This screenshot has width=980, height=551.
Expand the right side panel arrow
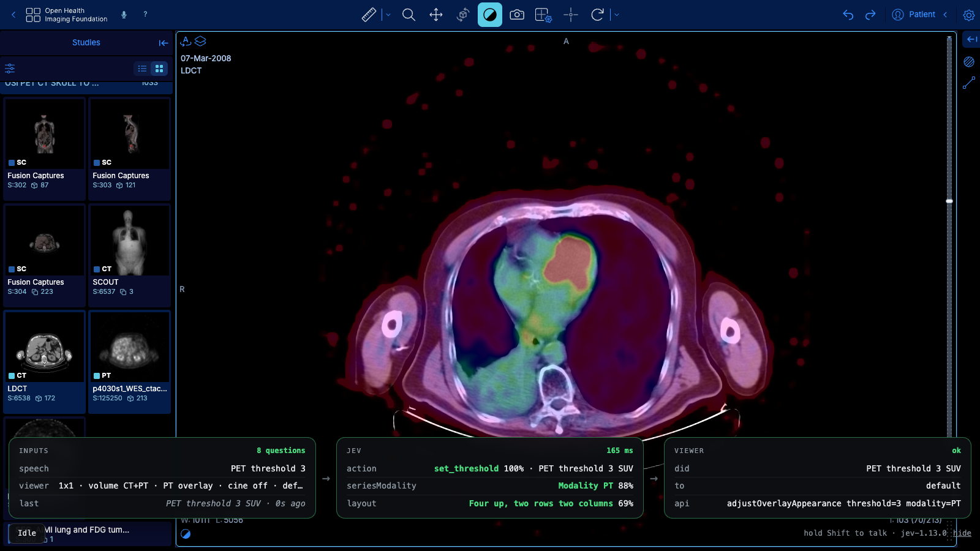click(971, 39)
